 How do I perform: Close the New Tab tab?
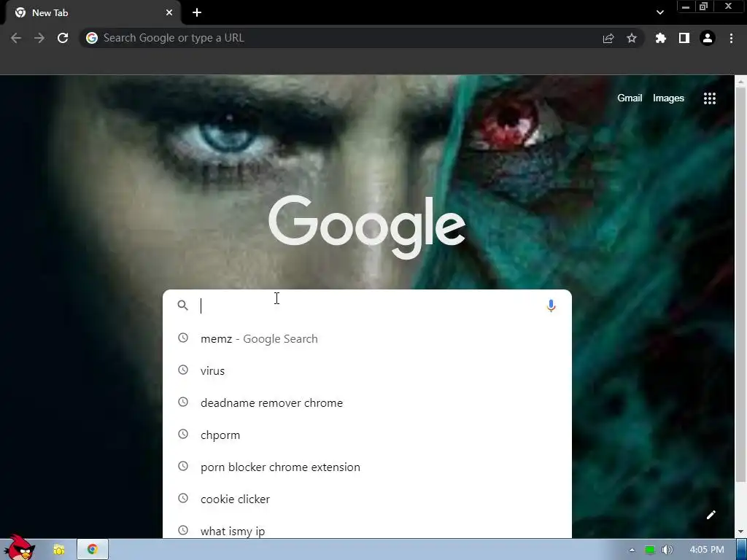coord(169,12)
